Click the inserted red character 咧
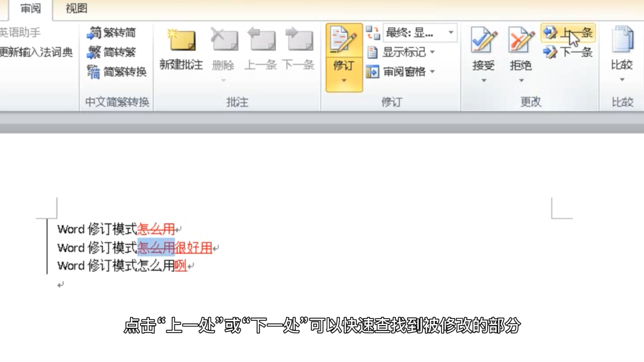Image resolution: width=644 pixels, height=362 pixels. pyautogui.click(x=181, y=266)
